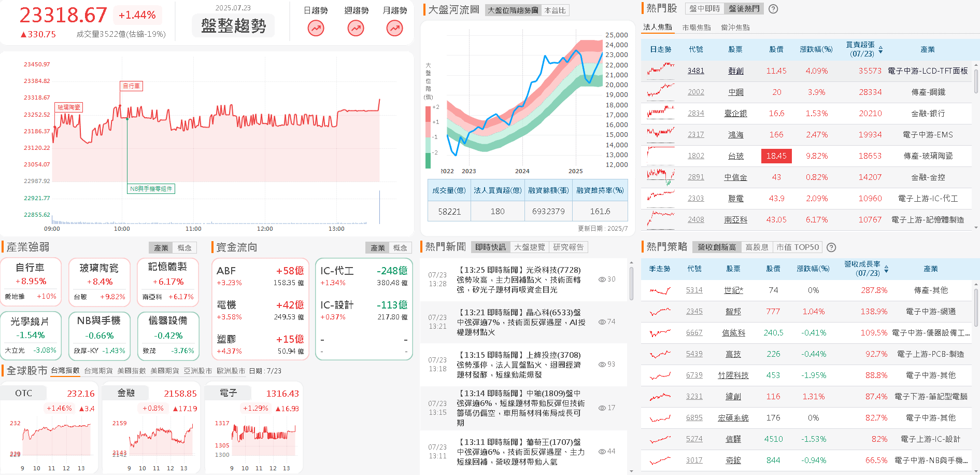This screenshot has height=475, width=980.
Task: Switch 熱門股 to 盤中即時 mode
Action: [704, 9]
